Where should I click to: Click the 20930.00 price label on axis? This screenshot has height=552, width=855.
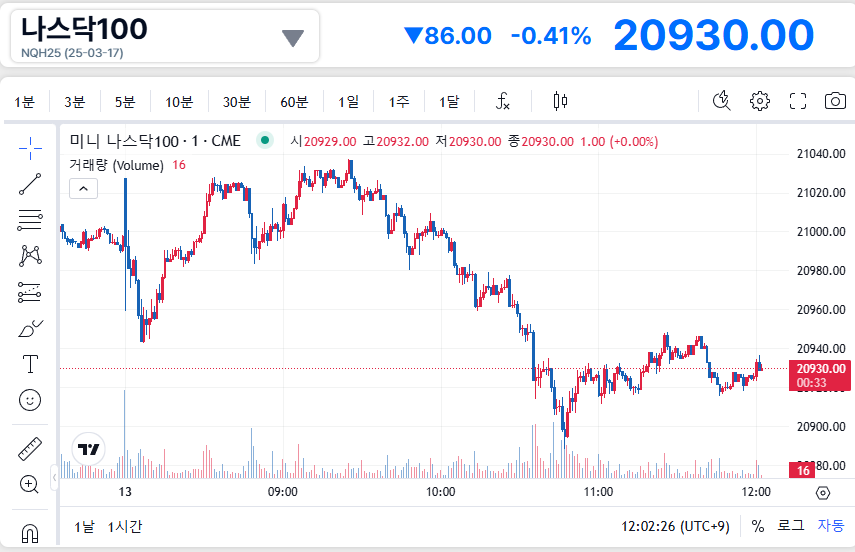click(820, 368)
